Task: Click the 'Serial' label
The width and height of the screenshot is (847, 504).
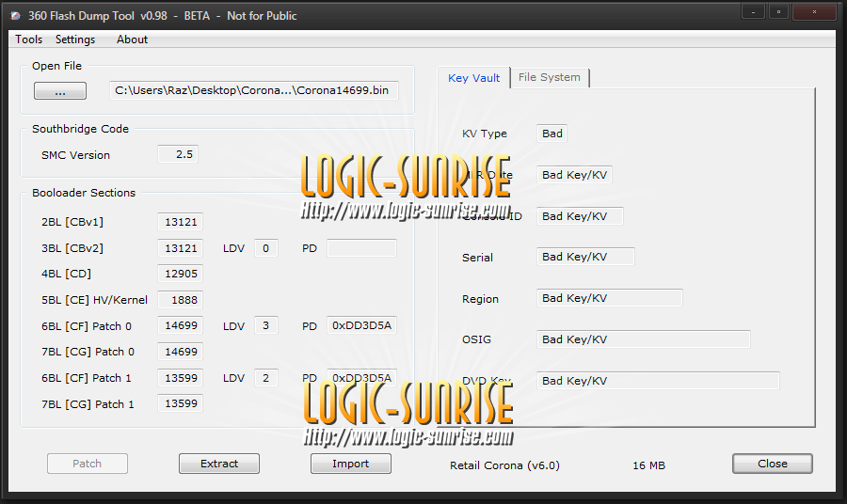Action: click(477, 258)
